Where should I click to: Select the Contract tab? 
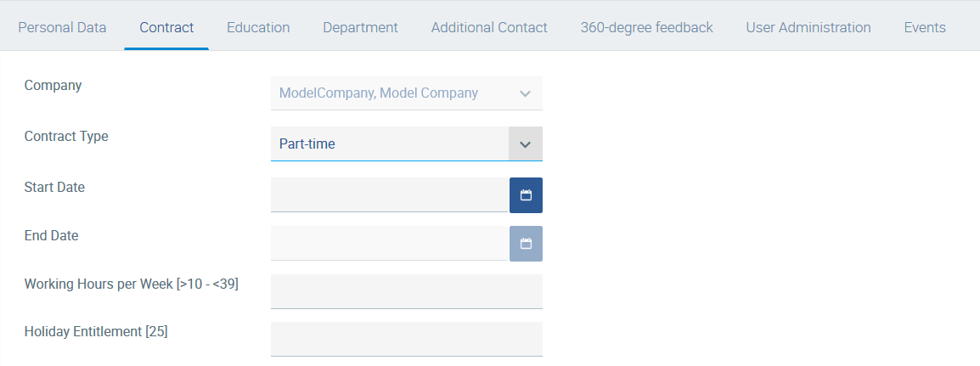[167, 27]
